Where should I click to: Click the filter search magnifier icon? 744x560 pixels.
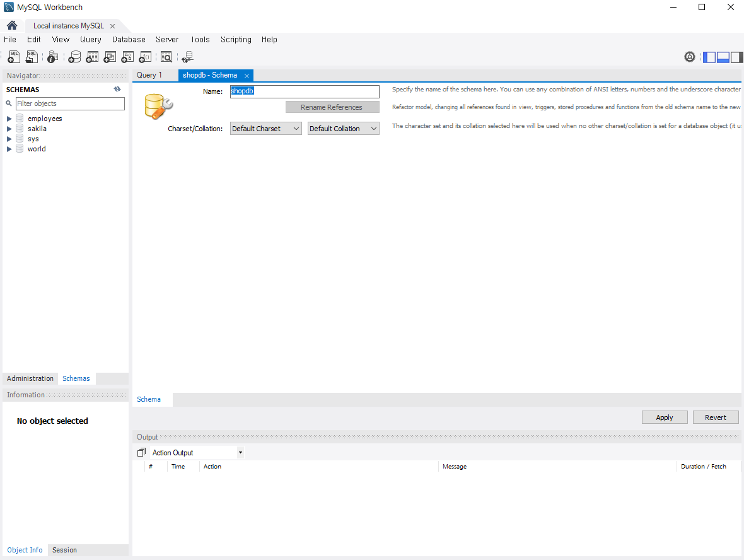[x=9, y=103]
